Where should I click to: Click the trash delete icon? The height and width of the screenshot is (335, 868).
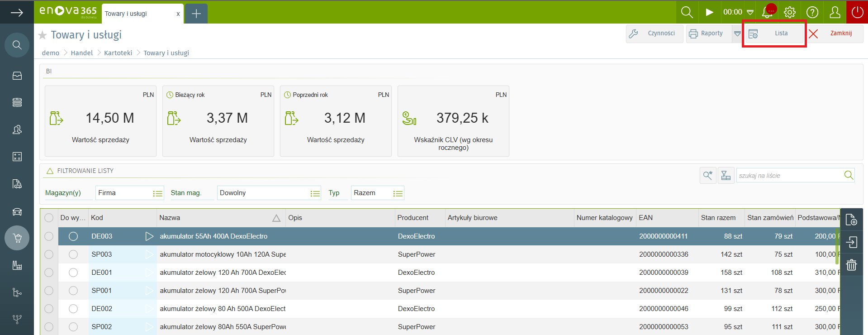point(851,265)
